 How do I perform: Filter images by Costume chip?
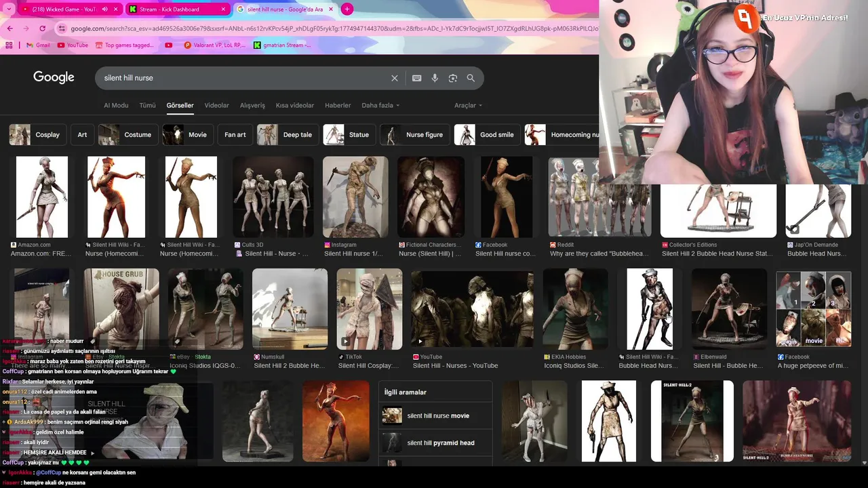[128, 134]
